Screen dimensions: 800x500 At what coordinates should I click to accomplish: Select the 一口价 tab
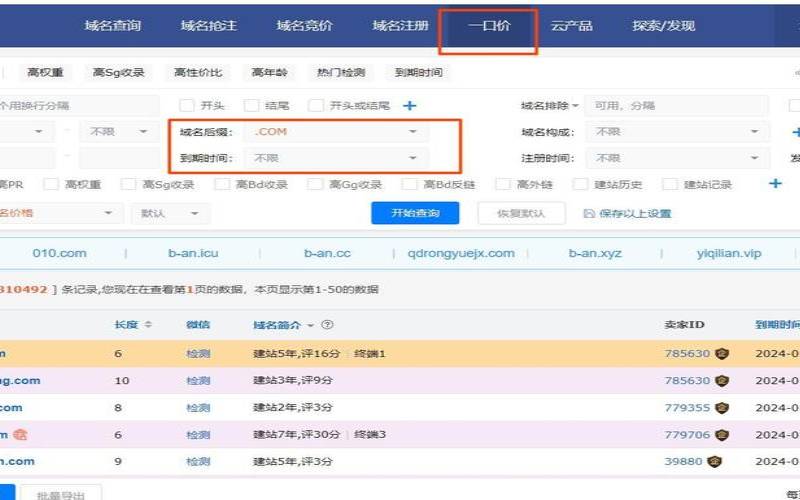[489, 26]
